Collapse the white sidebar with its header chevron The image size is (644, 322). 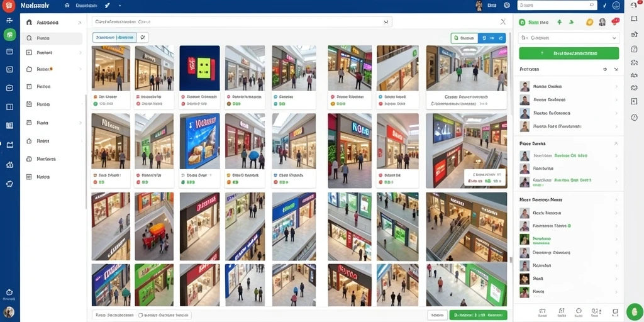(x=80, y=23)
